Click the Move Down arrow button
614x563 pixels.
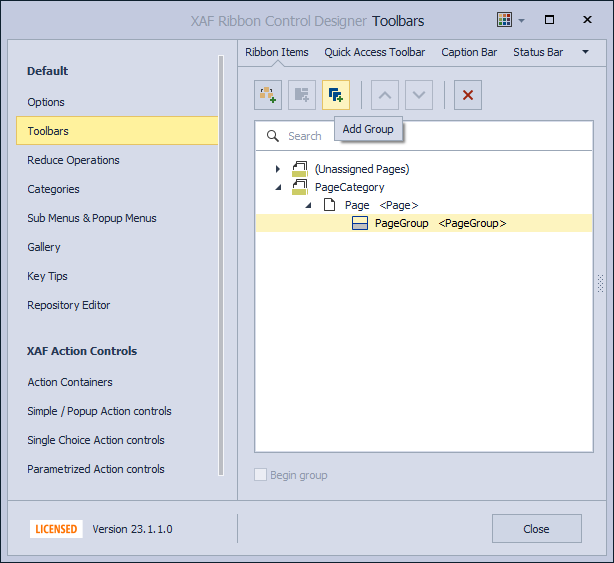(x=419, y=95)
